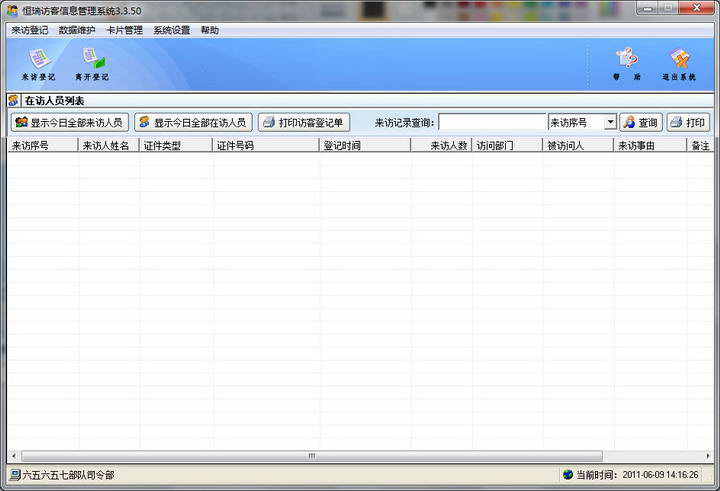
Task: Click the application icon in title bar
Action: (x=12, y=10)
